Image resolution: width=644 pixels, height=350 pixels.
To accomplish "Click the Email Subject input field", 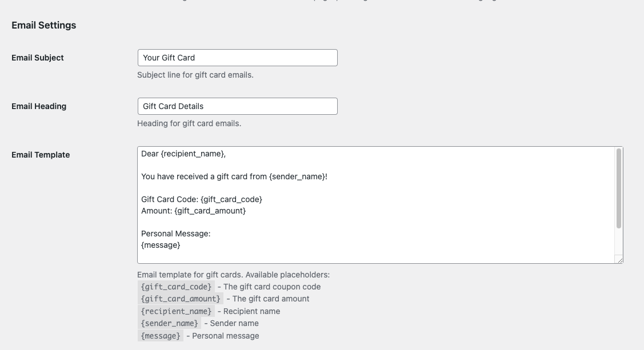I will [237, 58].
